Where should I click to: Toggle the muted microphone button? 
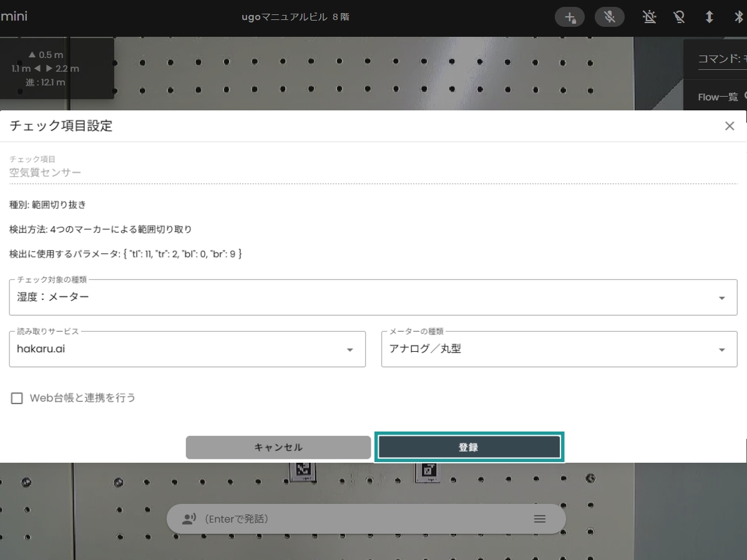[x=609, y=17]
